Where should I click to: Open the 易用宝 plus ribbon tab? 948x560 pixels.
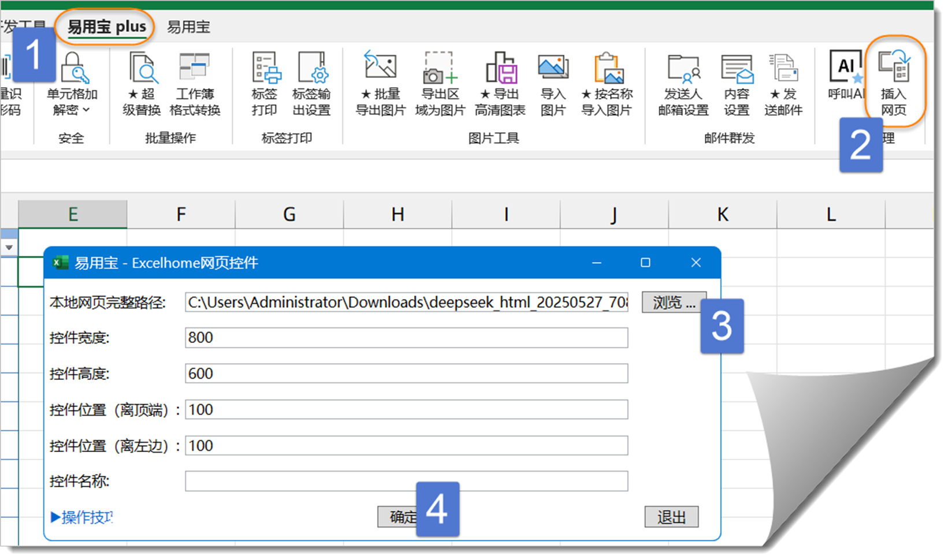pyautogui.click(x=107, y=27)
